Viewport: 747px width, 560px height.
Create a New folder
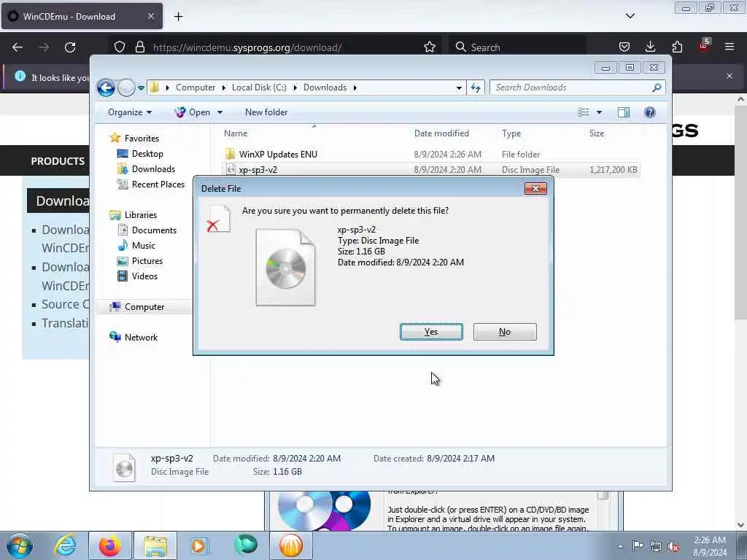(x=266, y=112)
